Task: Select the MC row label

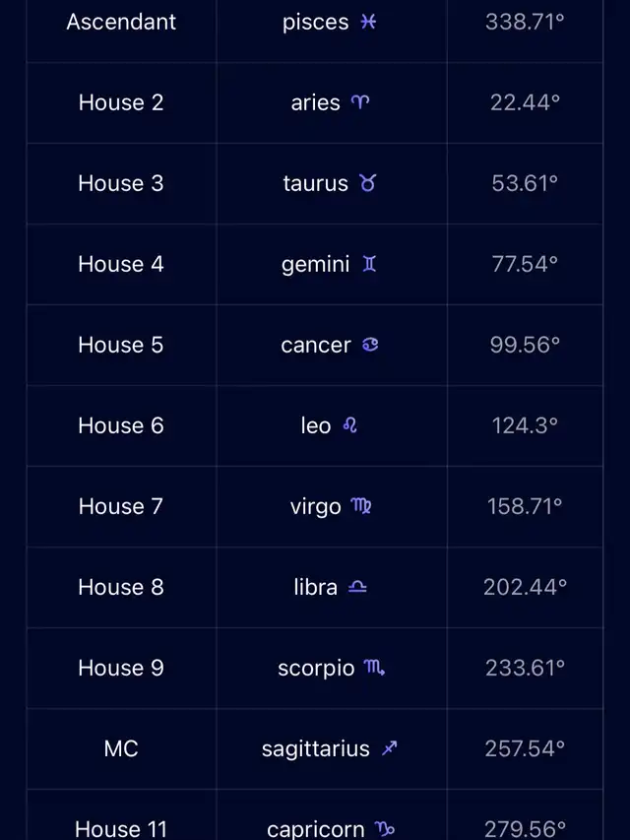Action: pyautogui.click(x=121, y=748)
